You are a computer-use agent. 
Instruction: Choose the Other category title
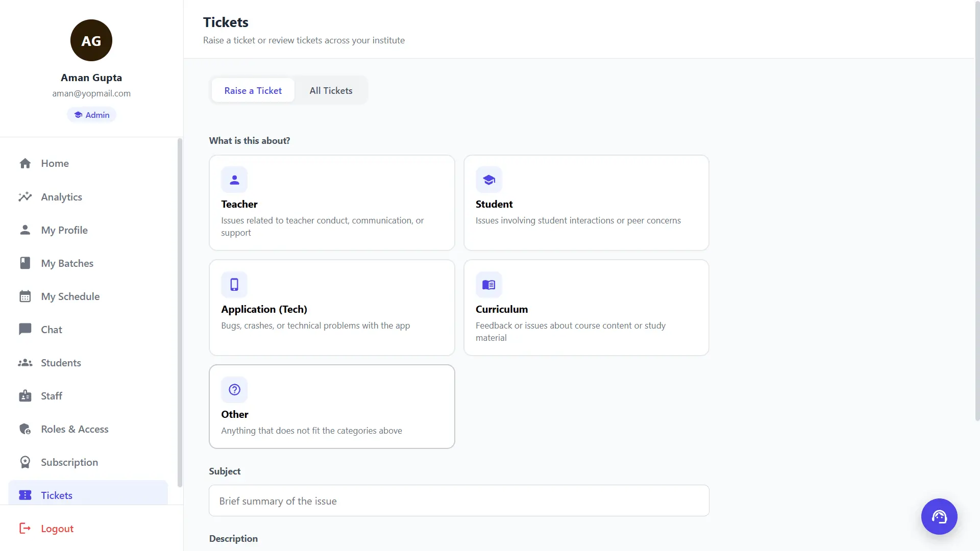(234, 414)
